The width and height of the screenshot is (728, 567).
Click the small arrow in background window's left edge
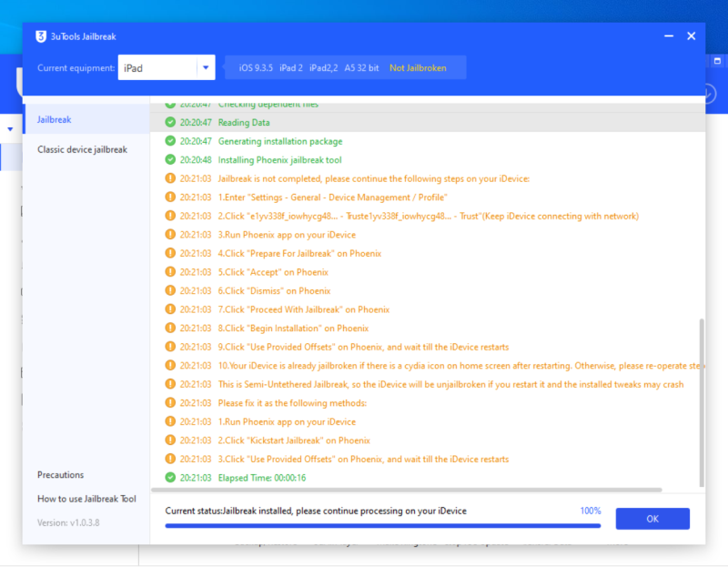(x=10, y=129)
